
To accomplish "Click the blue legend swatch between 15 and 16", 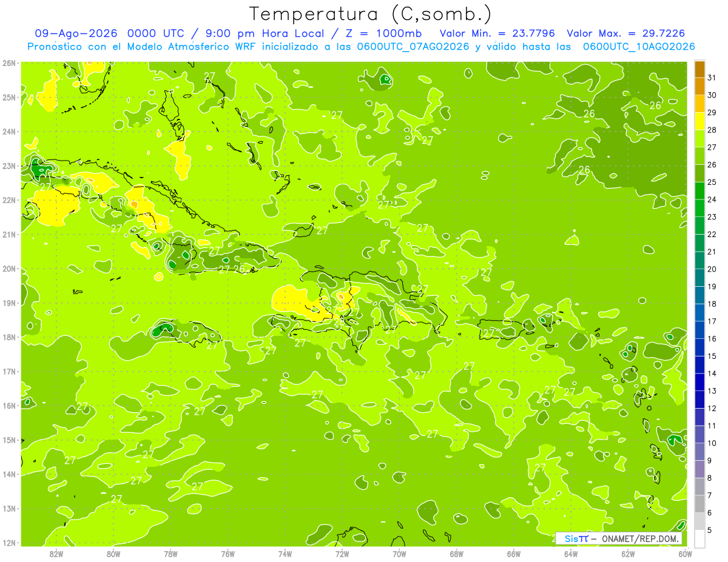I will click(x=699, y=347).
